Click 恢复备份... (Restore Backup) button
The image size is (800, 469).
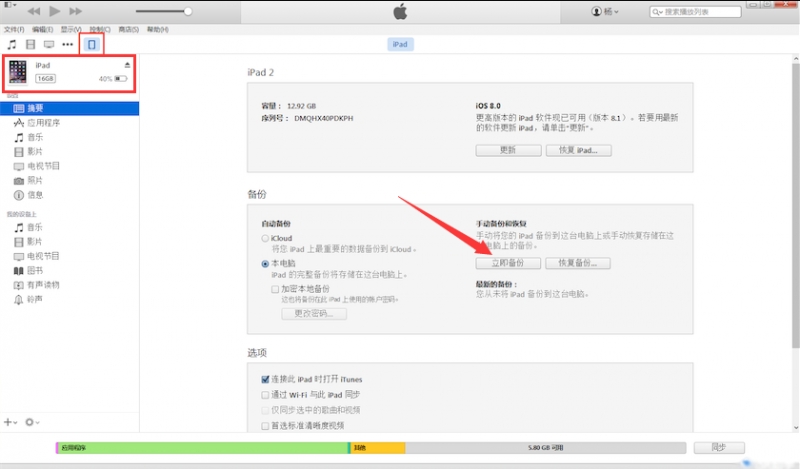coord(578,263)
